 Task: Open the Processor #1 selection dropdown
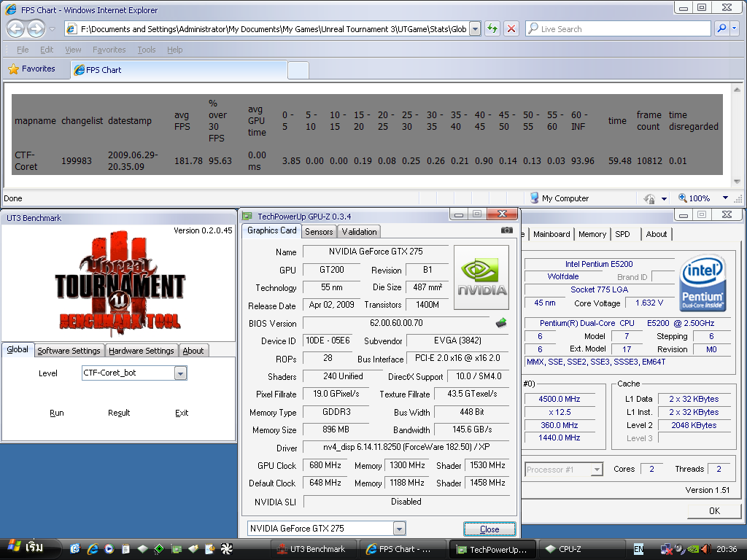597,470
